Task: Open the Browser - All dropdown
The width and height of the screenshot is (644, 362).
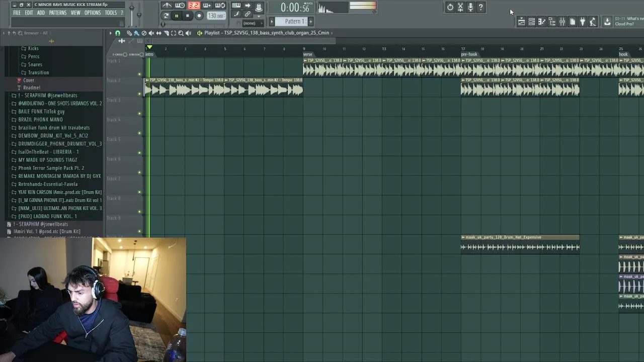Action: coord(36,33)
